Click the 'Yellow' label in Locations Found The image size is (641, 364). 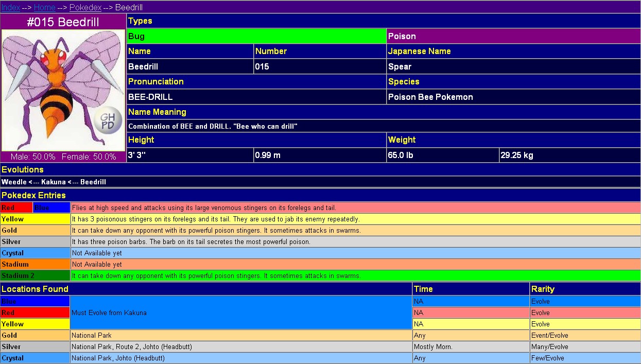click(35, 324)
